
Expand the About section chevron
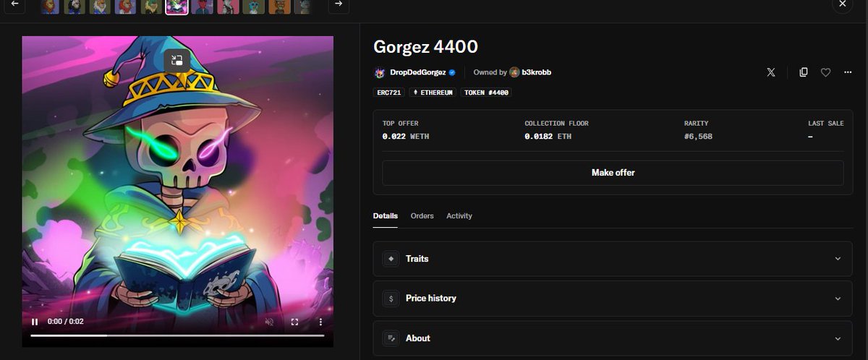coord(838,338)
